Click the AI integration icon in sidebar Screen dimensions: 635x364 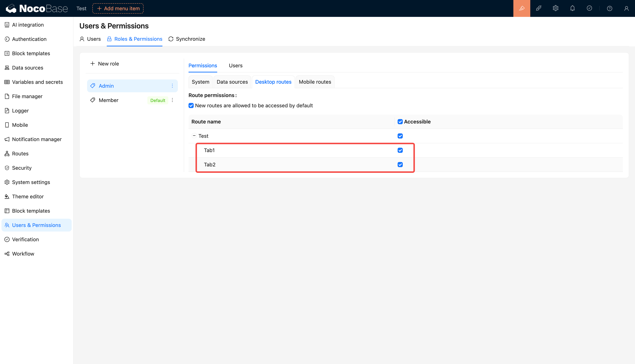(x=7, y=24)
